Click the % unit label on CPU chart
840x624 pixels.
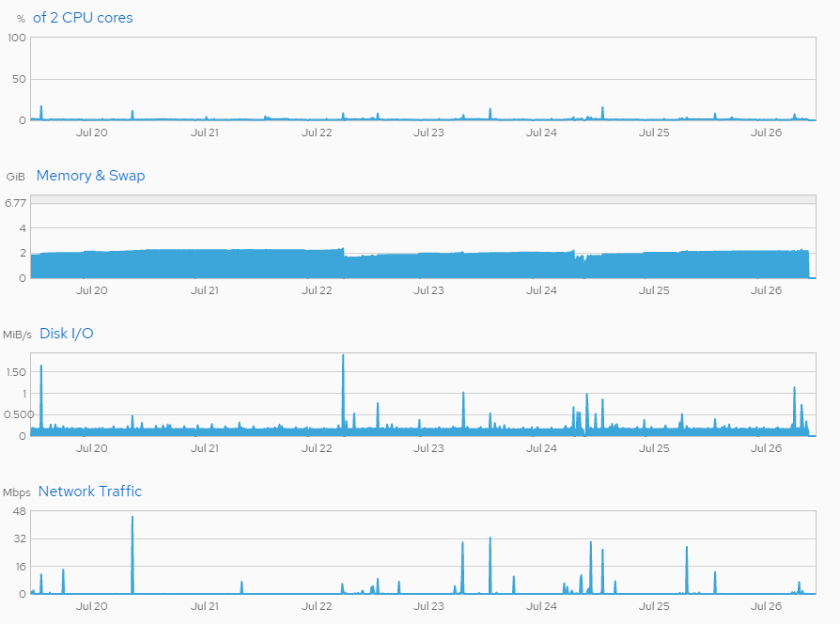pos(23,18)
